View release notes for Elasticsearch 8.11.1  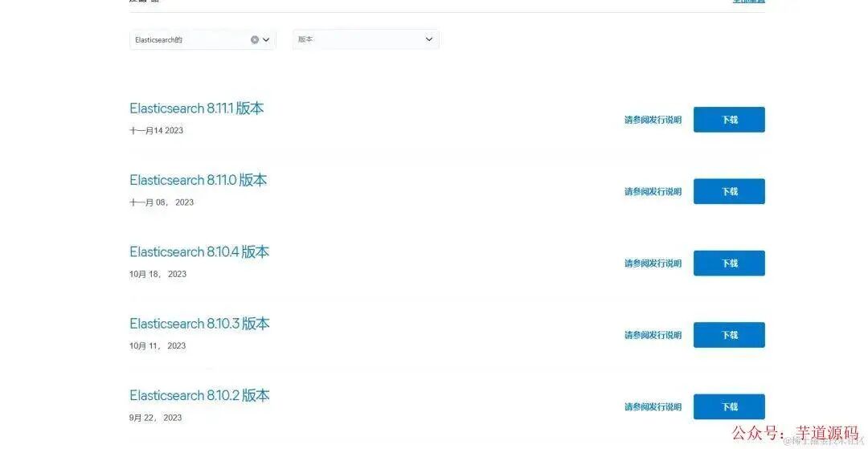coord(653,120)
